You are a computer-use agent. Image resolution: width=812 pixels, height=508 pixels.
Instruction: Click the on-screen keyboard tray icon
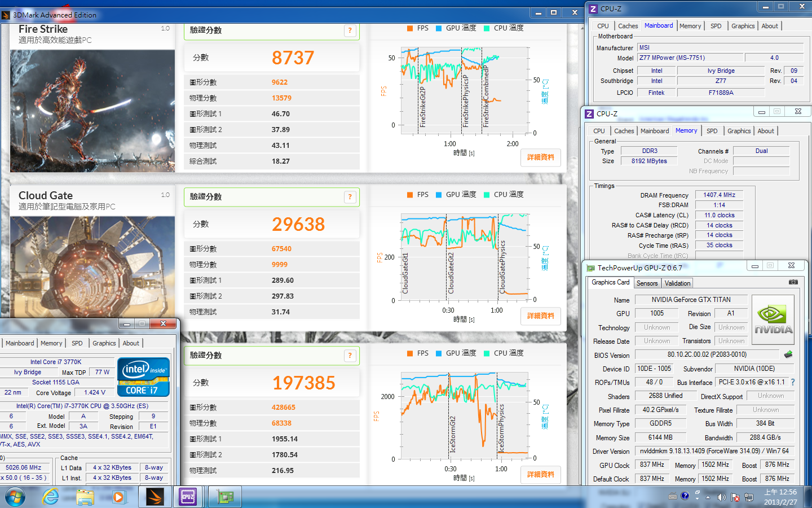click(x=673, y=497)
